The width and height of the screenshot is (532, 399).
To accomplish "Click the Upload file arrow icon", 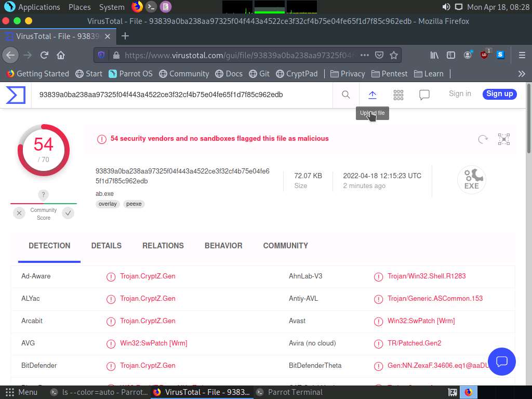I will click(373, 95).
